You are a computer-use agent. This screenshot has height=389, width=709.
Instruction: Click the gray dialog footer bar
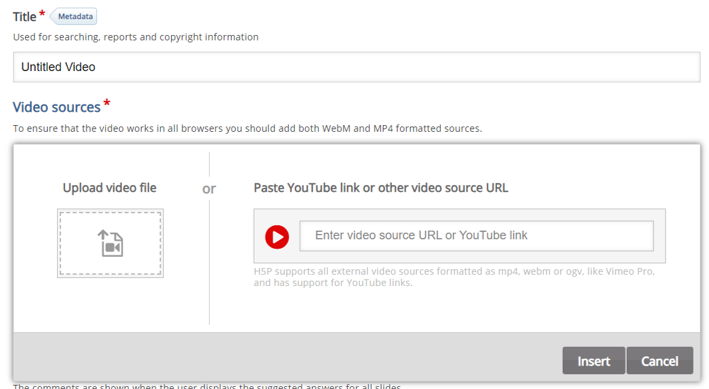click(357, 357)
